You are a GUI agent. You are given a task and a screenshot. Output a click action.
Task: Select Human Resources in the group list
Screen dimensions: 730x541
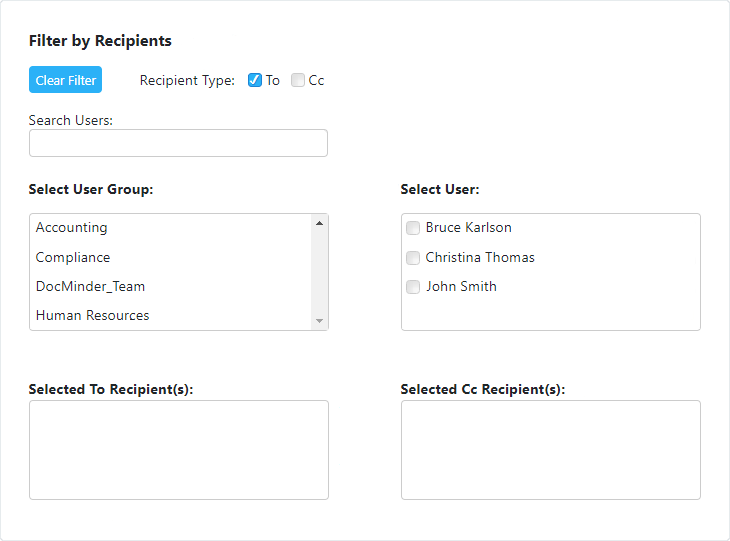92,315
